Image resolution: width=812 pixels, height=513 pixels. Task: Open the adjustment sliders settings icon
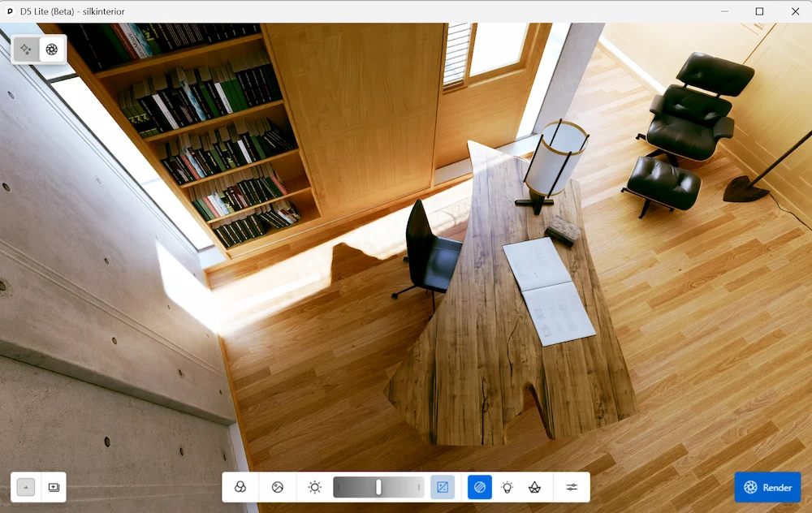(572, 487)
